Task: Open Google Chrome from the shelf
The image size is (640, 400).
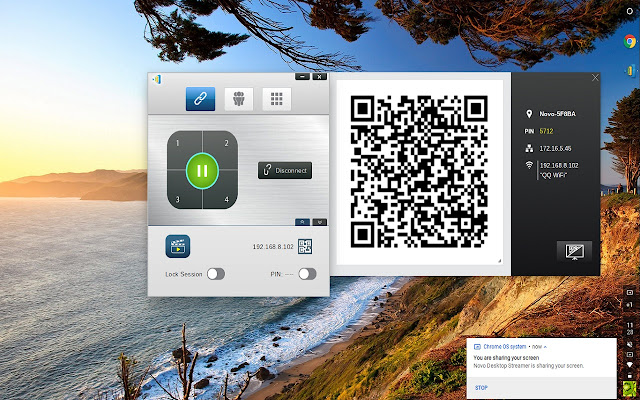Action: coord(630,41)
